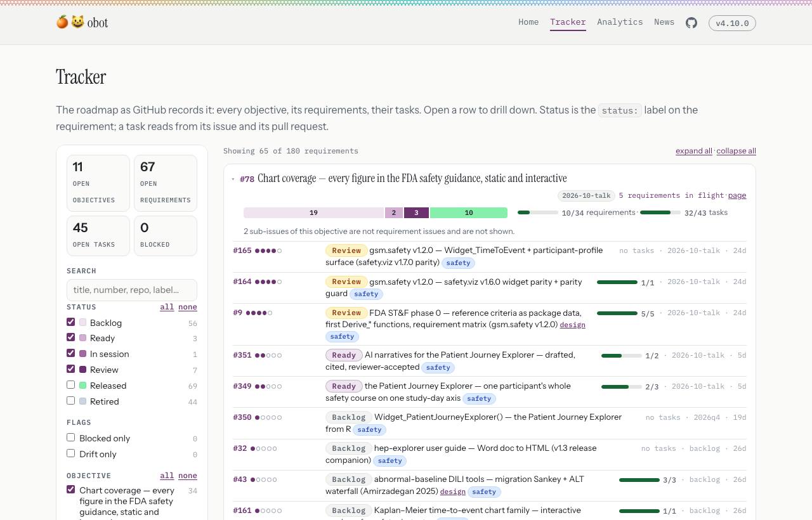Toggle the In session checkbox
This screenshot has height=520, width=812.
click(x=70, y=353)
